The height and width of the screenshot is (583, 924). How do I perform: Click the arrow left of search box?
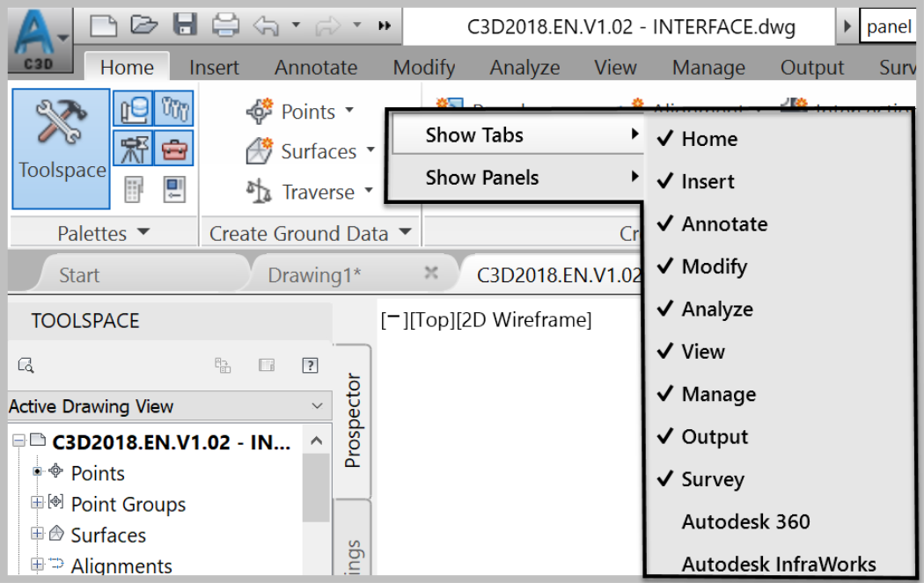click(x=847, y=26)
